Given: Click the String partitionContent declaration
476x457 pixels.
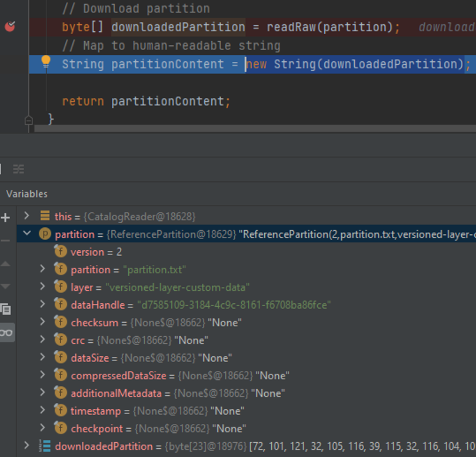Looking at the screenshot, I should (x=143, y=64).
